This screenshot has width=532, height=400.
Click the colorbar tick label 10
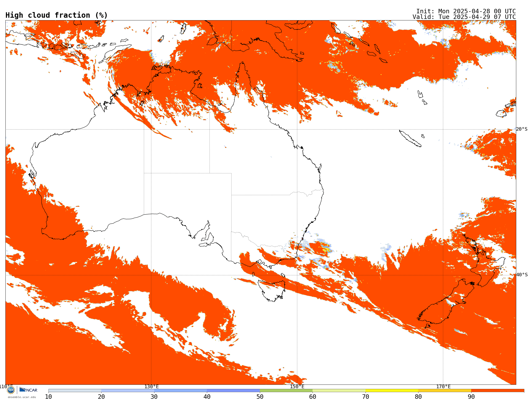49,397
